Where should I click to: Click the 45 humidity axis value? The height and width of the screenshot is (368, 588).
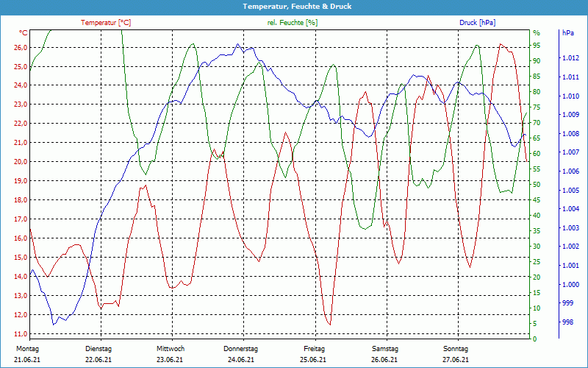click(x=537, y=200)
